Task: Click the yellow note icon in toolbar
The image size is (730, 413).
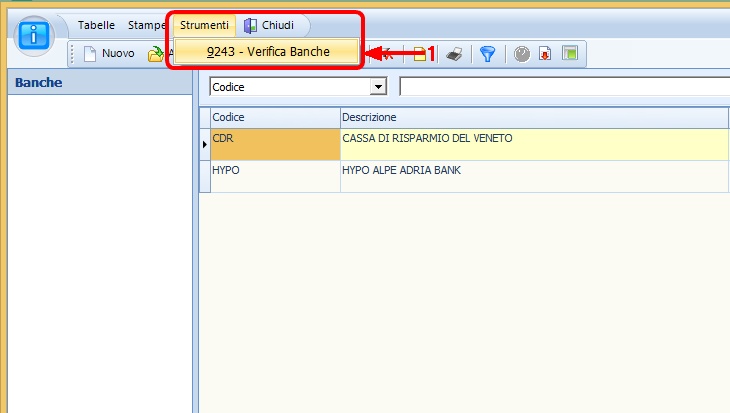Action: pyautogui.click(x=420, y=54)
